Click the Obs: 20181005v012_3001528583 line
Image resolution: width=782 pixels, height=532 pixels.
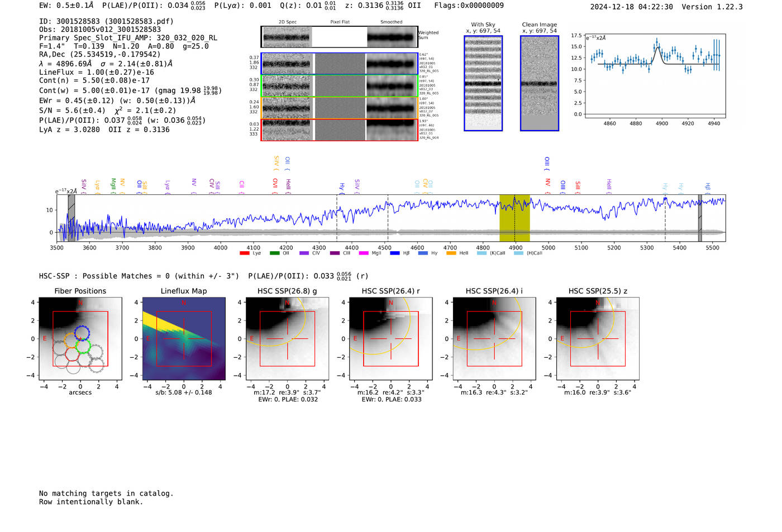100,30
